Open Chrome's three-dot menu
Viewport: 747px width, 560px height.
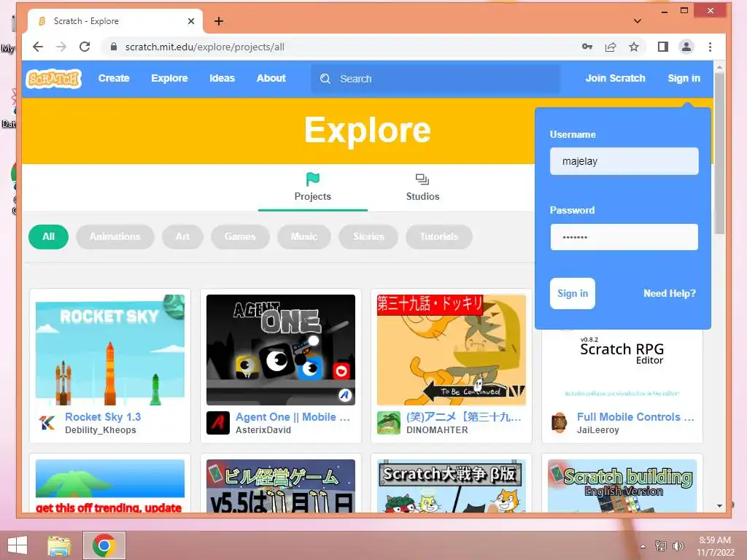tap(710, 47)
